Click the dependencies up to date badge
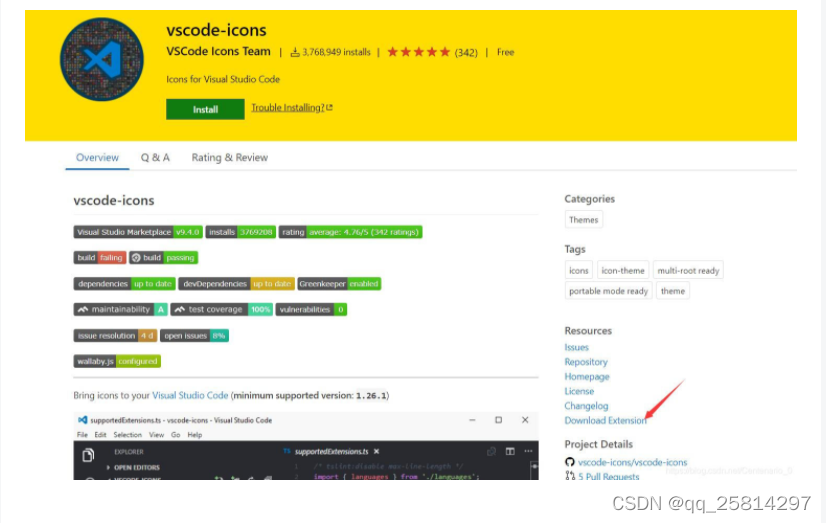Screen dimensions: 826x523 [124, 283]
